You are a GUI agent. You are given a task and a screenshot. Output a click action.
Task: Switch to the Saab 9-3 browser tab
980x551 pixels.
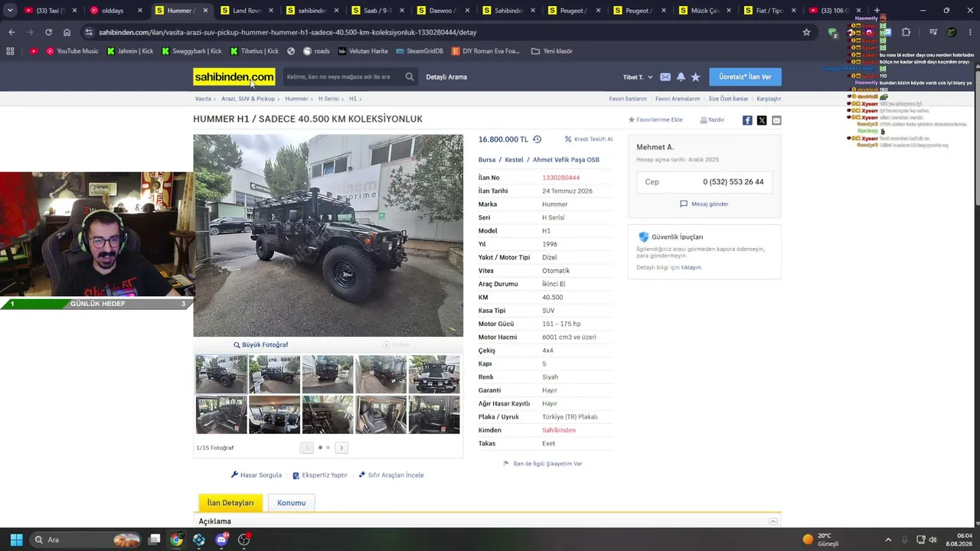[x=377, y=11]
